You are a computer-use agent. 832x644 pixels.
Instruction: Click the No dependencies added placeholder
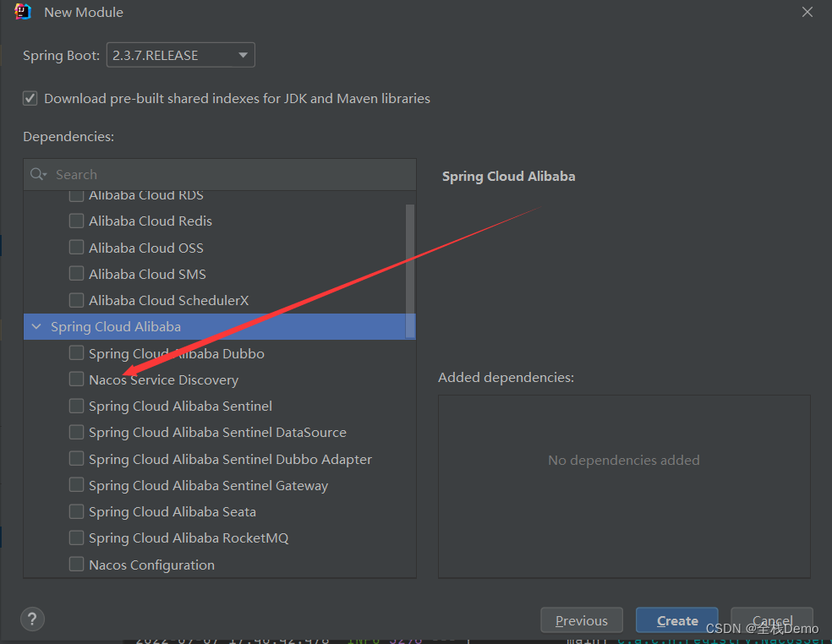(623, 460)
